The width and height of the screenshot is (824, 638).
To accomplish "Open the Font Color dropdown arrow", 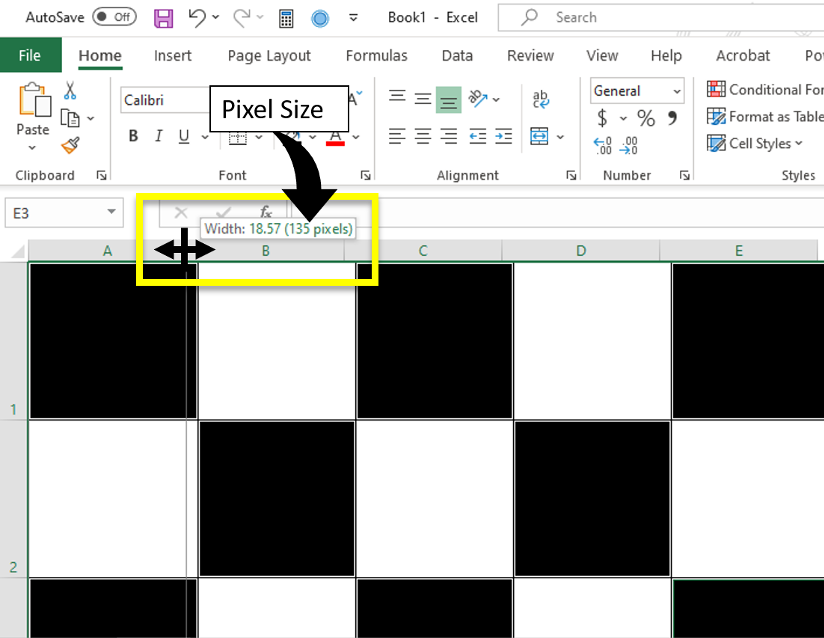I will coord(356,137).
